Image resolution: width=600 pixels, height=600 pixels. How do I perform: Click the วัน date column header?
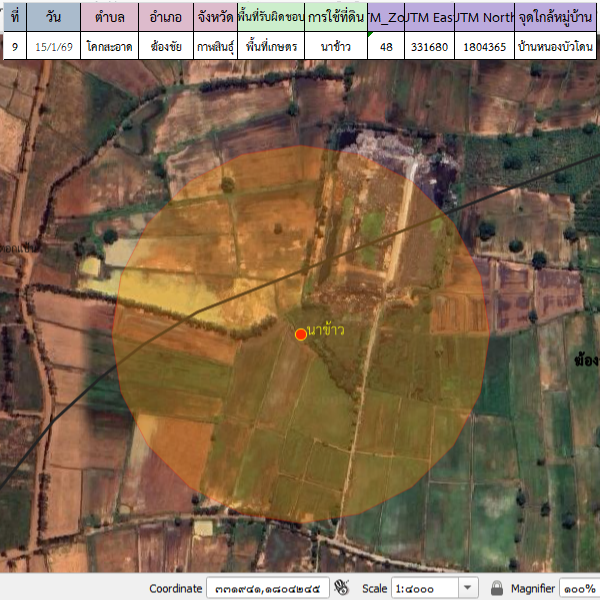pos(54,18)
